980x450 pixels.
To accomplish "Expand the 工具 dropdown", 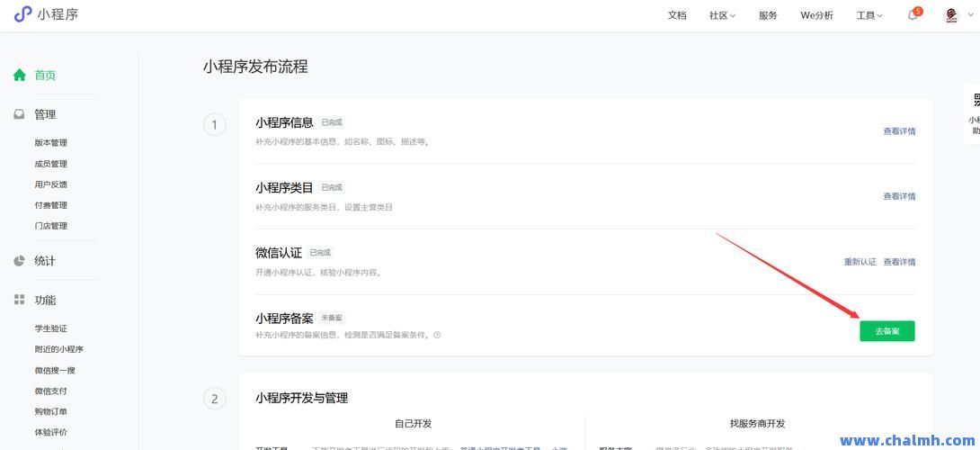I will [x=869, y=15].
